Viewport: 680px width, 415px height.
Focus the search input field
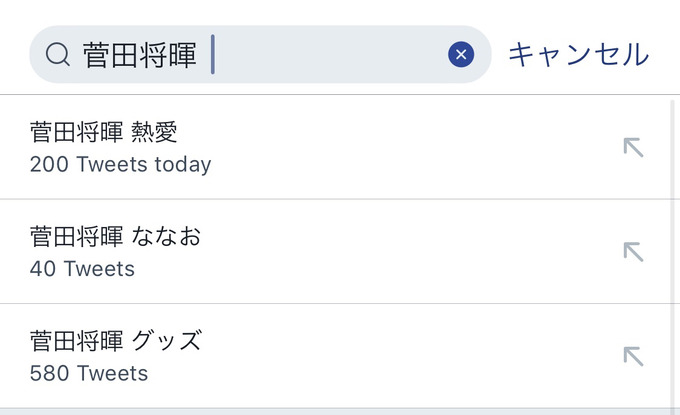(260, 54)
